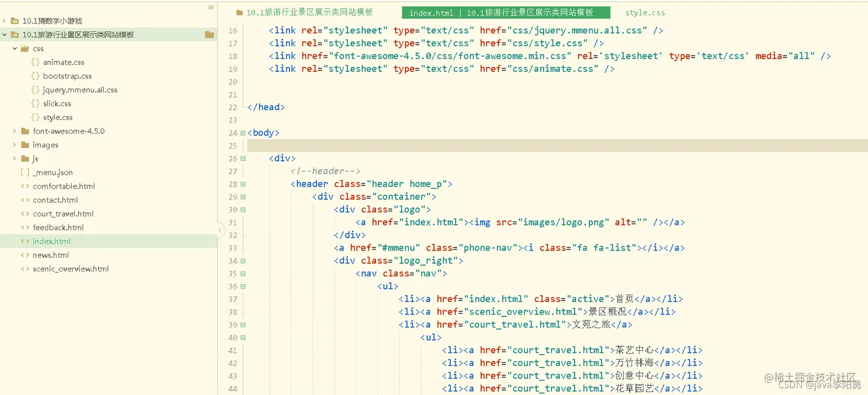The width and height of the screenshot is (868, 395).
Task: Click the braces icon beside jquery.mmenu.all.css
Action: click(x=35, y=90)
